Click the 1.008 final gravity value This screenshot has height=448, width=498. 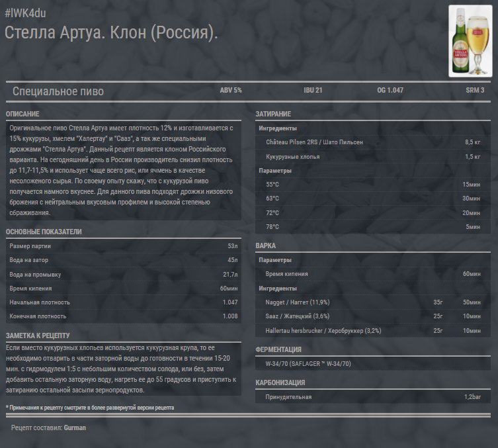pos(230,316)
